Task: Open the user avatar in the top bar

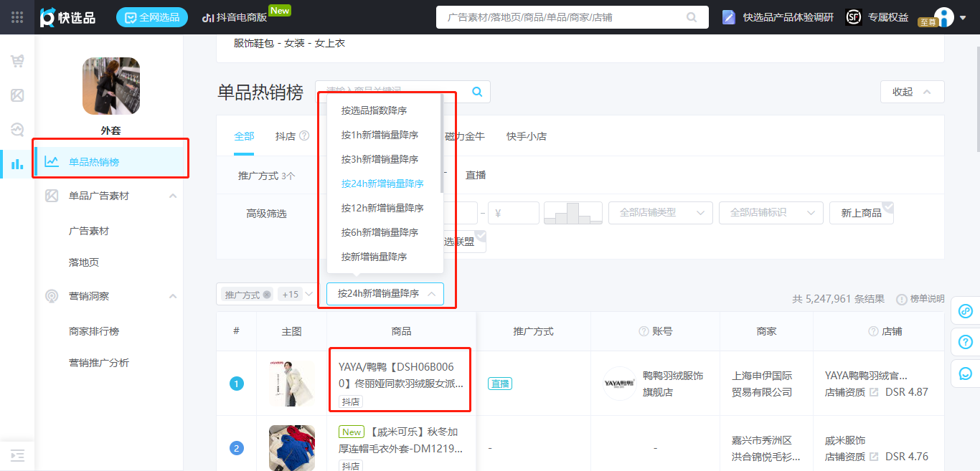Action: pos(944,17)
